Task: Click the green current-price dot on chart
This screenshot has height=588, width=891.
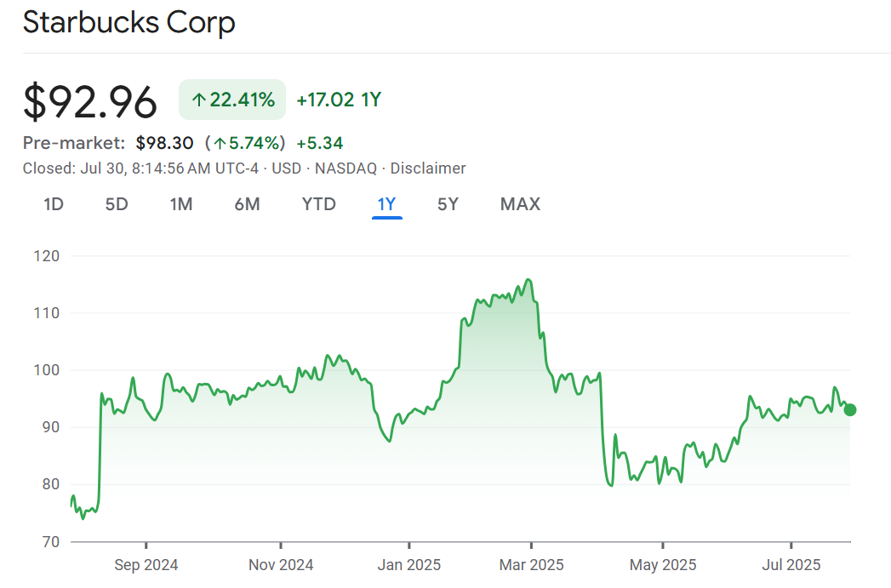Action: pyautogui.click(x=850, y=409)
